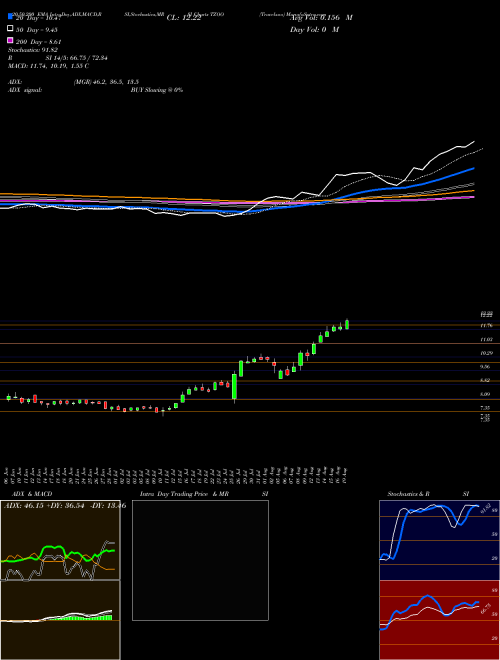Click the '(MGR) 46.2, 36.5, 13.5' ADX values
The height and width of the screenshot is (660, 500).
106,82
